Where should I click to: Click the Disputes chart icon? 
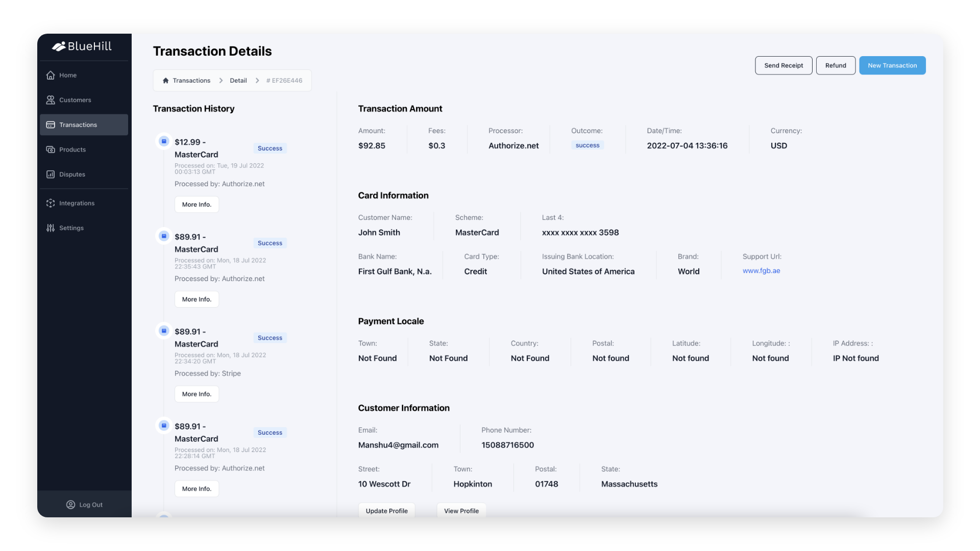[x=51, y=174]
